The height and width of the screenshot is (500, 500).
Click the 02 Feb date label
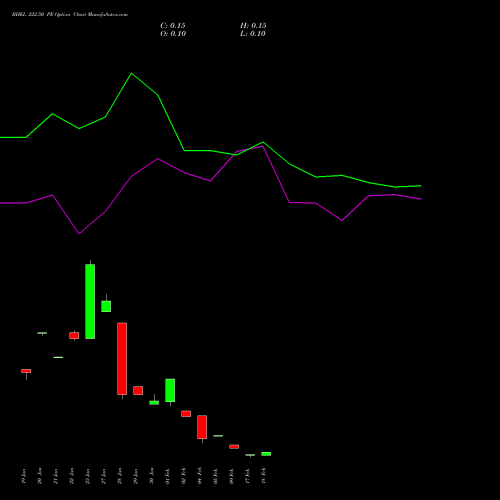point(184,476)
